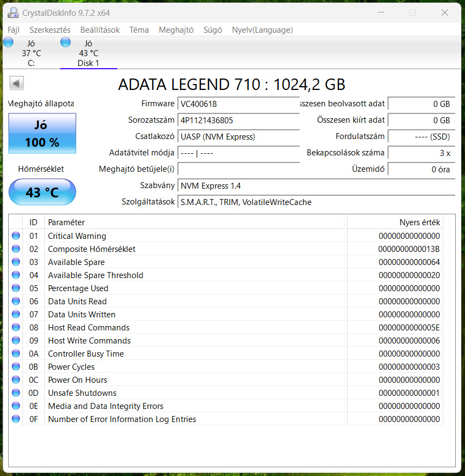Select the Power Cycles parameter name

(71, 367)
